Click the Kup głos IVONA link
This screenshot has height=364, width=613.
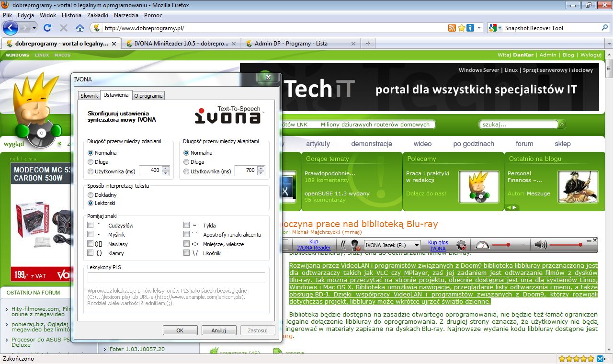[x=438, y=245]
